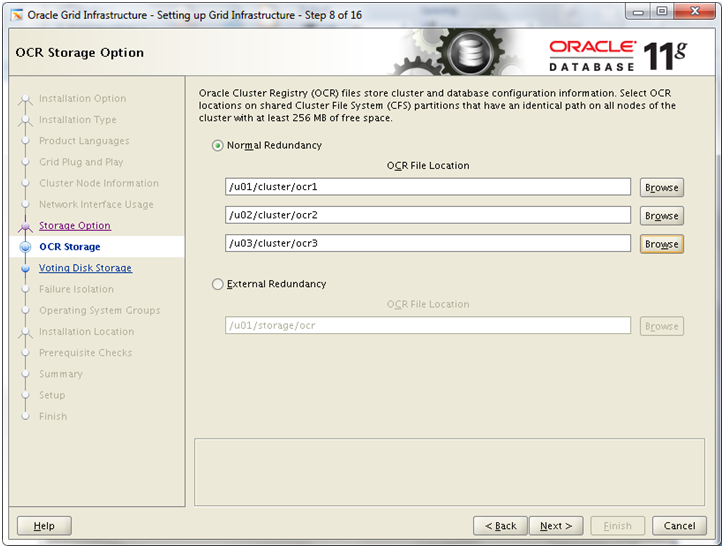Click the disabled /u01/storage/ocr field
This screenshot has width=724, height=548.
(428, 325)
